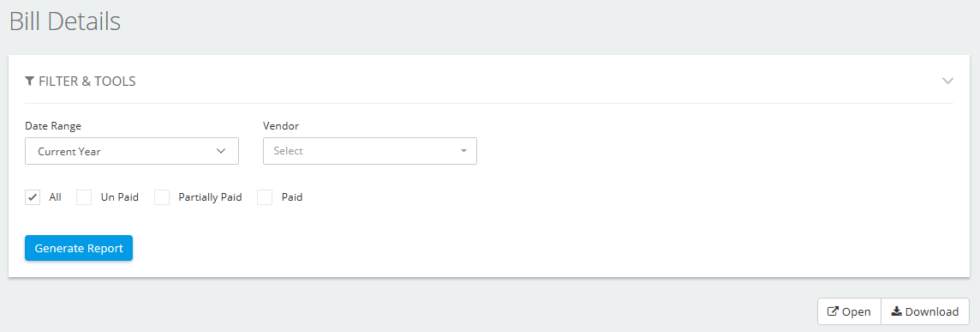Click the Bill Details page title
This screenshot has width=980, height=332.
coord(65,21)
